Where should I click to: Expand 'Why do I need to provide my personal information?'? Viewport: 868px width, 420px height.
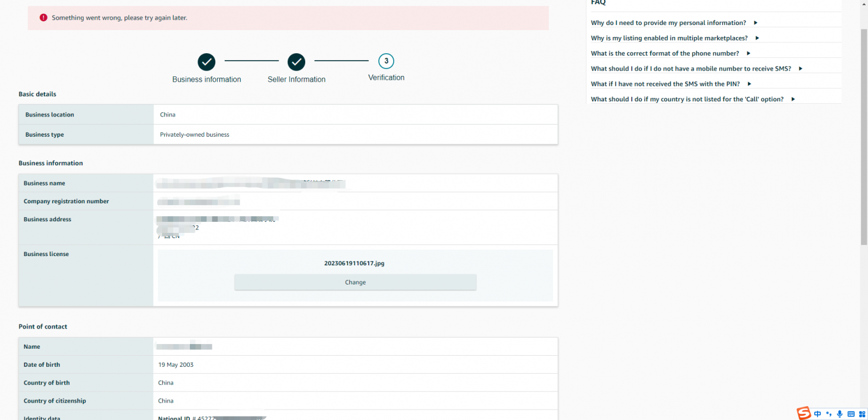[674, 23]
